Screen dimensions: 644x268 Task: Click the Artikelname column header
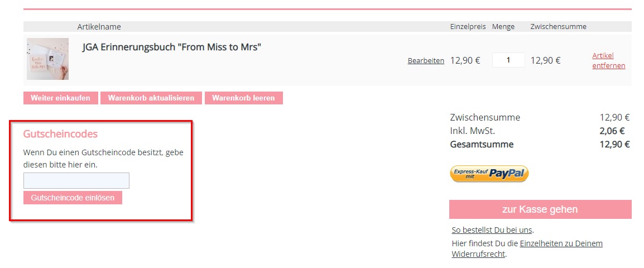pyautogui.click(x=99, y=27)
